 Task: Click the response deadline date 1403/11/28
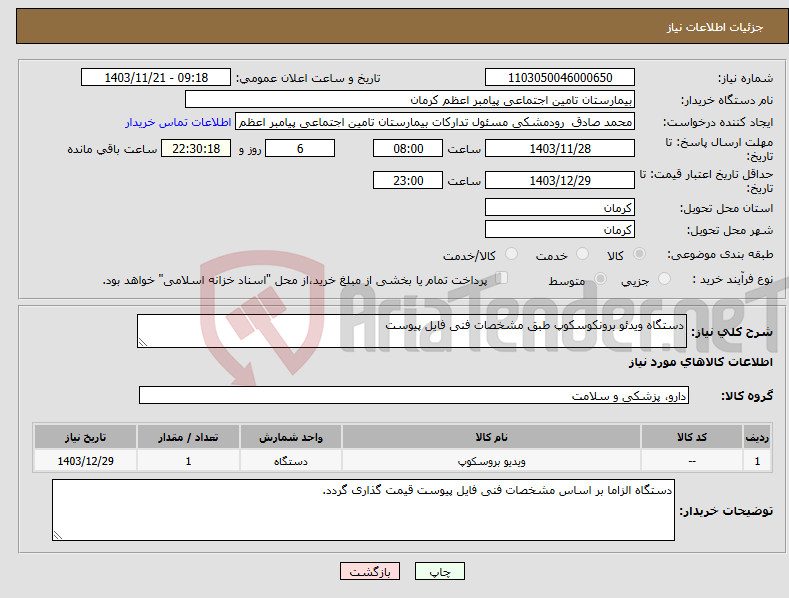pos(560,148)
